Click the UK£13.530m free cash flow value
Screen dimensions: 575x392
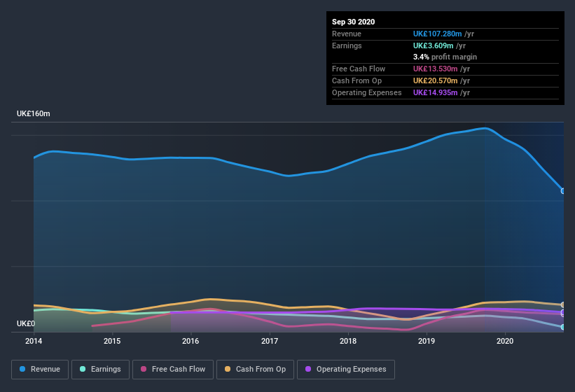tap(435, 69)
